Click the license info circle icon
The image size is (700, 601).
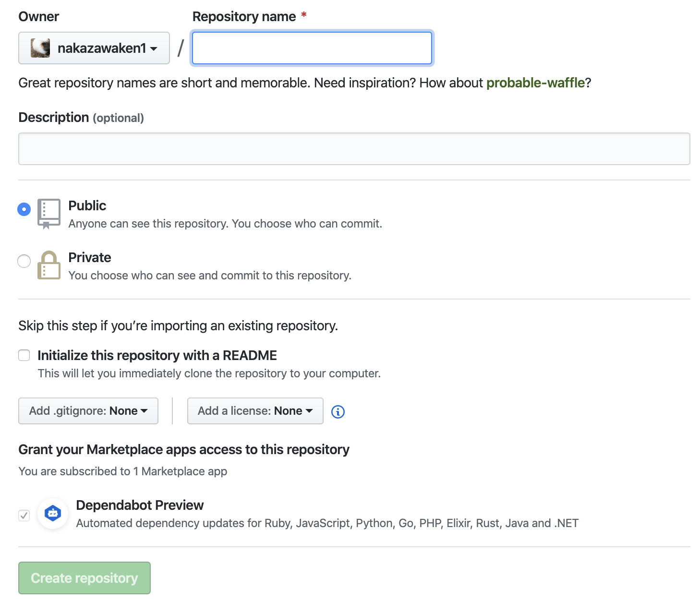point(338,411)
